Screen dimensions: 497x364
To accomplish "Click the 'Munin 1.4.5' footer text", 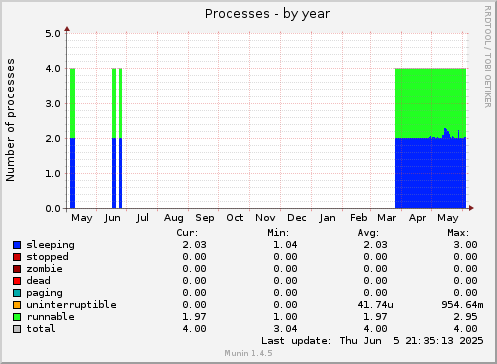I will click(248, 353).
